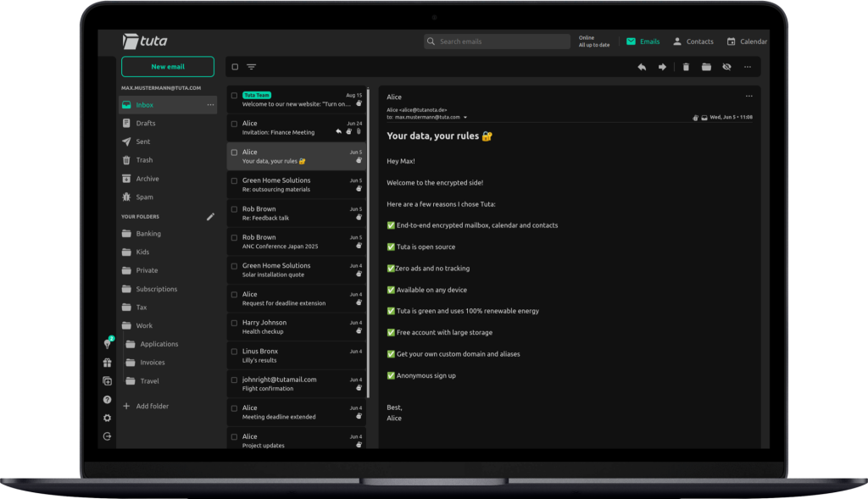Open the mail list filter icon
Screen dimensions: 868x499
click(251, 67)
